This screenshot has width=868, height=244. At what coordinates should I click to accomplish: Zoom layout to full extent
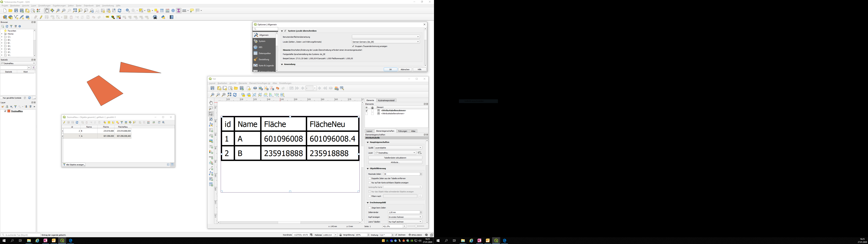point(230,94)
